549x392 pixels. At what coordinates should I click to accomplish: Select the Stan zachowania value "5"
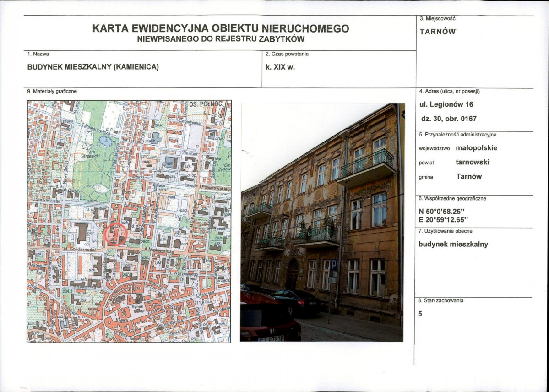[x=420, y=314]
